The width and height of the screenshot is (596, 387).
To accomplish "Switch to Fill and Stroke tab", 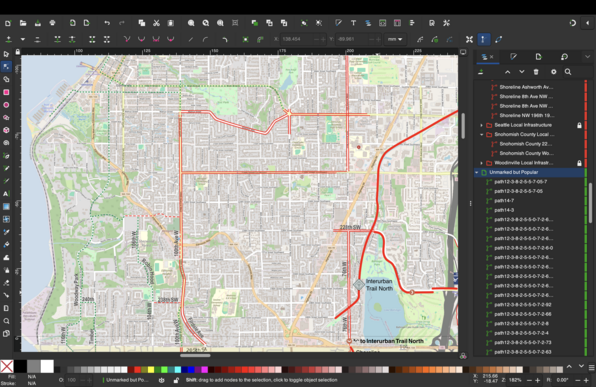I will (x=514, y=57).
